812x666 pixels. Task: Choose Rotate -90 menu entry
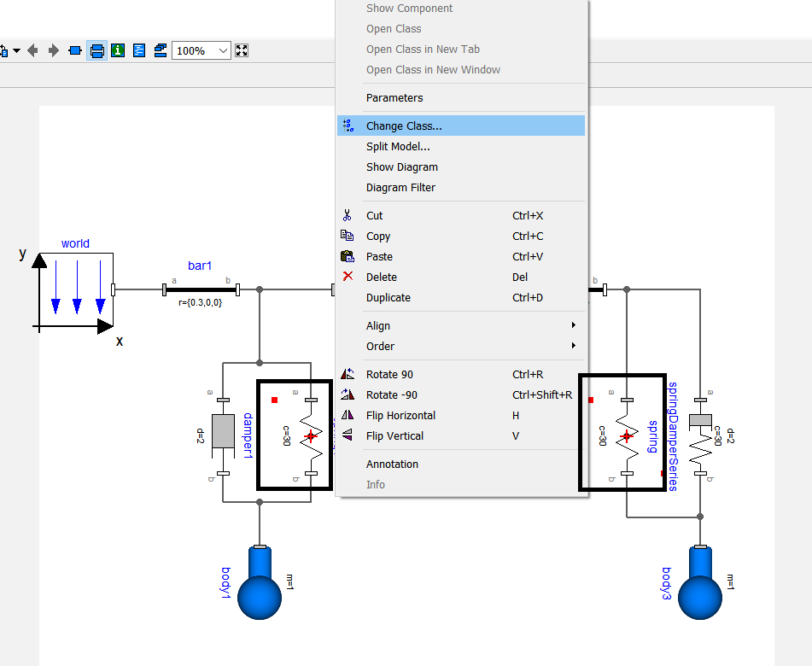click(x=461, y=395)
